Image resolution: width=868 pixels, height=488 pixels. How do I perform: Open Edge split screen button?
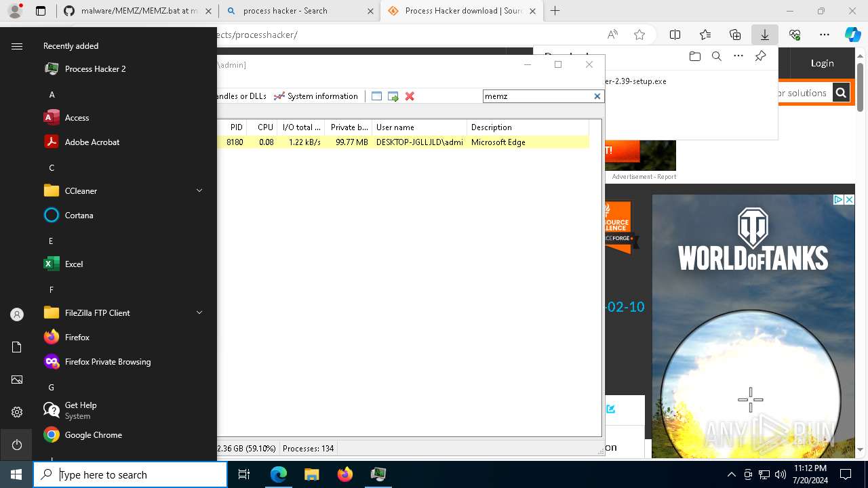675,35
